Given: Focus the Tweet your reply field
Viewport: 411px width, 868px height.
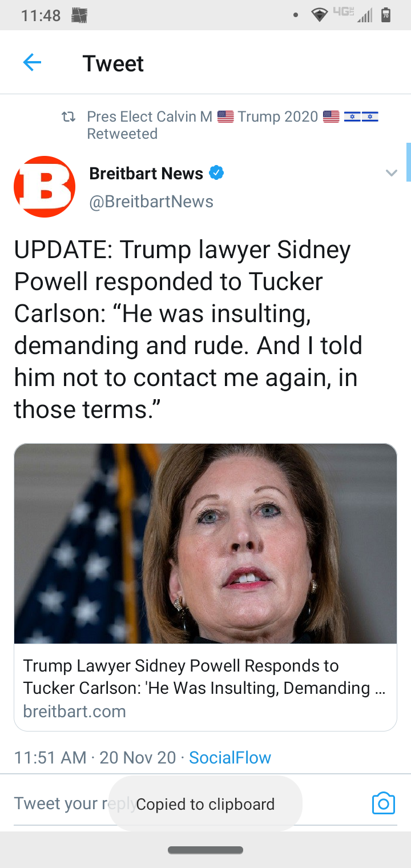Looking at the screenshot, I should tap(63, 803).
